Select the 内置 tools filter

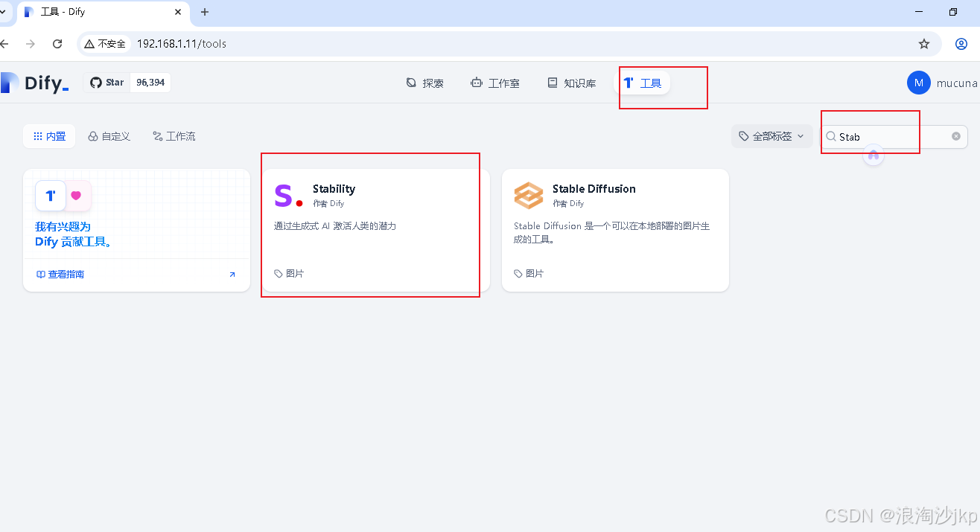tap(49, 136)
